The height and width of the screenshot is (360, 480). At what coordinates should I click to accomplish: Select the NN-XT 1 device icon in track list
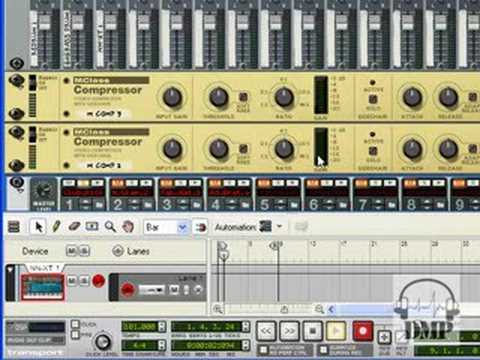pyautogui.click(x=42, y=286)
